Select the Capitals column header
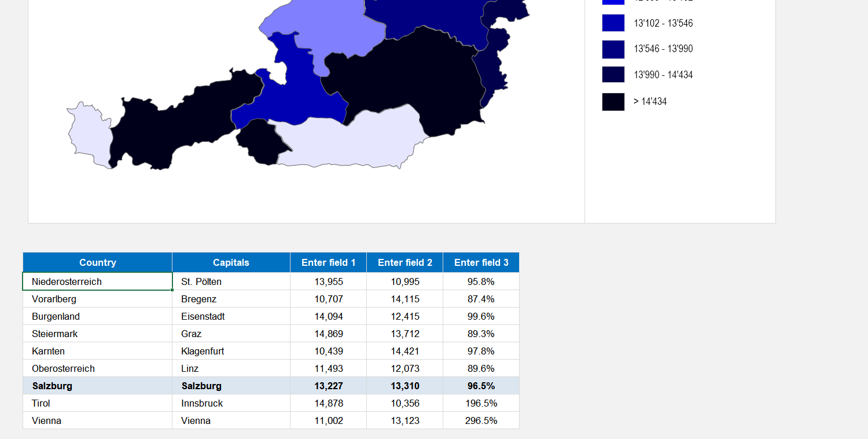Image resolution: width=868 pixels, height=439 pixels. coord(231,262)
